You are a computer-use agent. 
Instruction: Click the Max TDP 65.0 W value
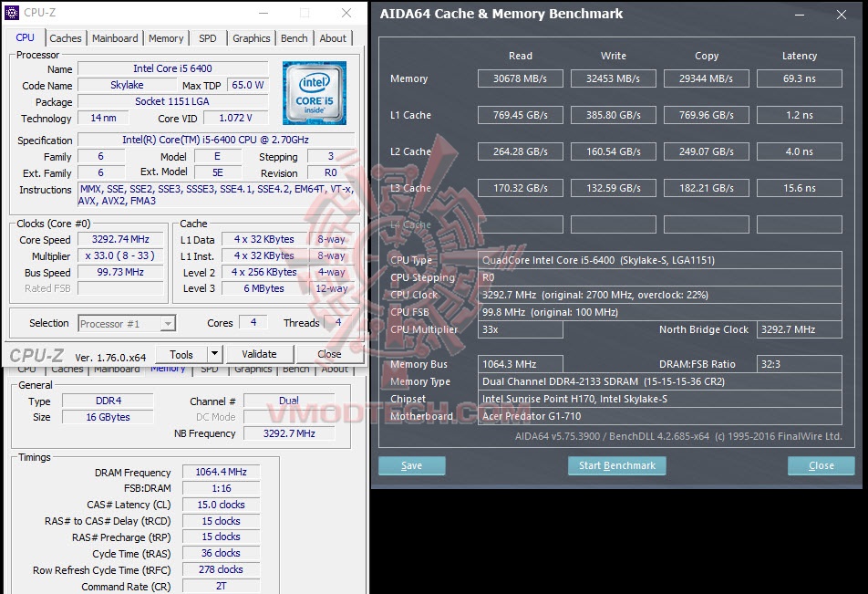(x=247, y=85)
